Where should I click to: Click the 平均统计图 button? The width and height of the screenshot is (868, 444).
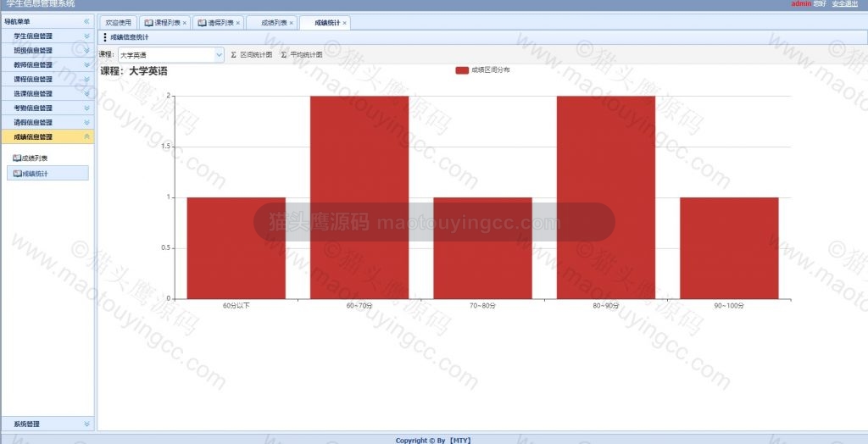[302, 55]
